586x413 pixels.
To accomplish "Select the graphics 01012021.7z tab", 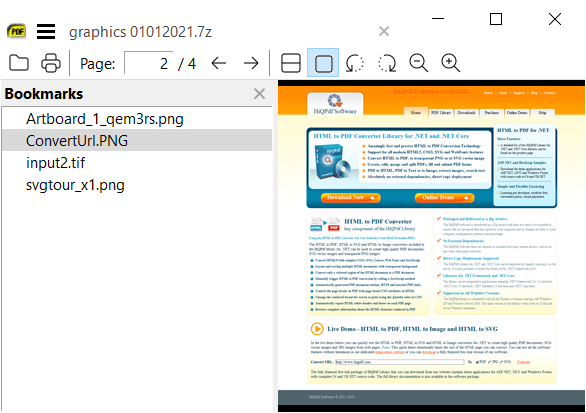I will [140, 32].
